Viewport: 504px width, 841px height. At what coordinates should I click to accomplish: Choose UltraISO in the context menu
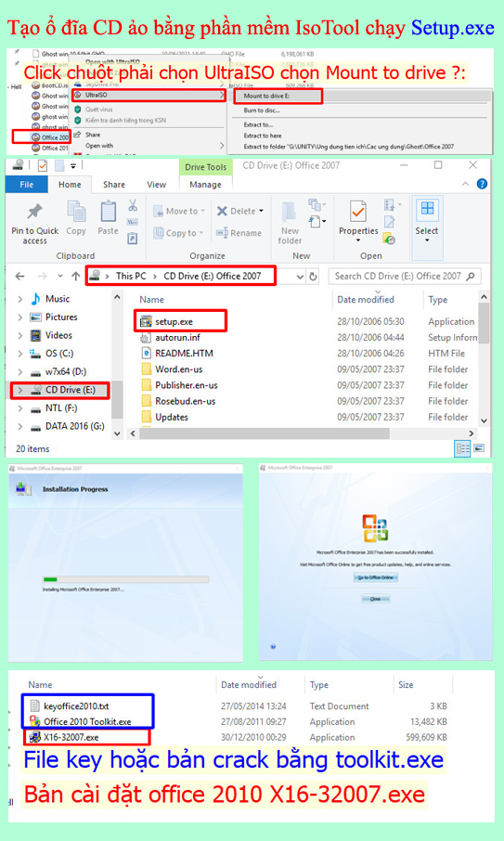149,95
